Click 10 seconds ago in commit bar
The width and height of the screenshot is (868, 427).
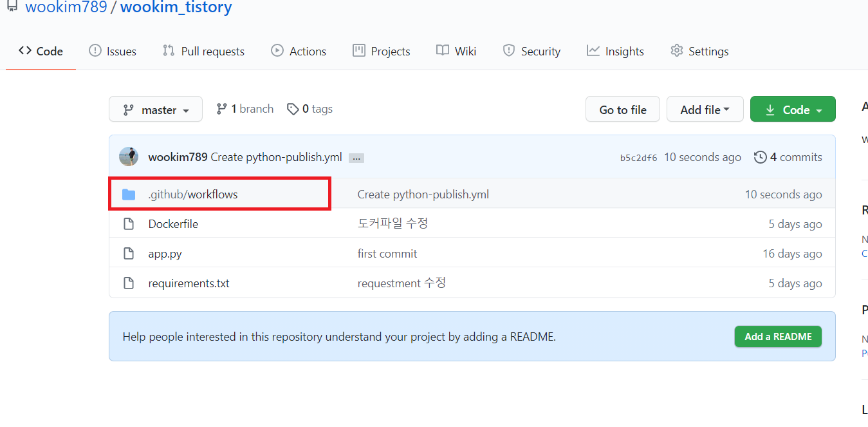tap(703, 157)
